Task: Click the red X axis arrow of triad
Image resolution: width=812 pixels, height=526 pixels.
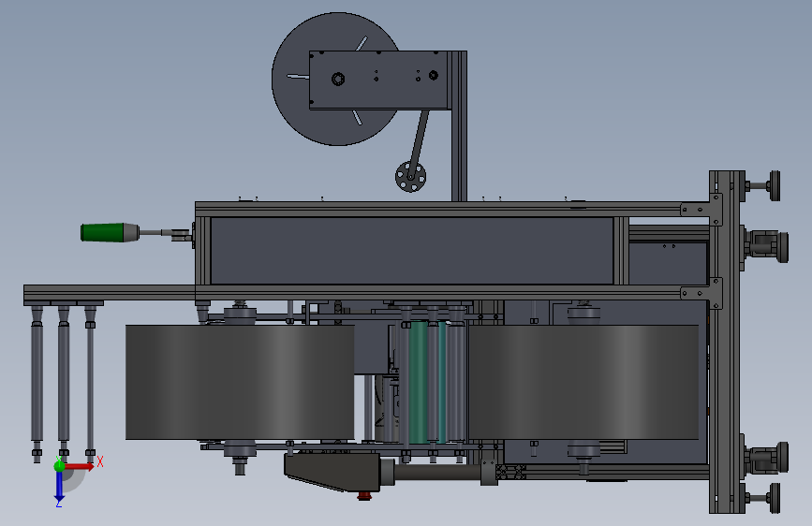Action: [80, 466]
